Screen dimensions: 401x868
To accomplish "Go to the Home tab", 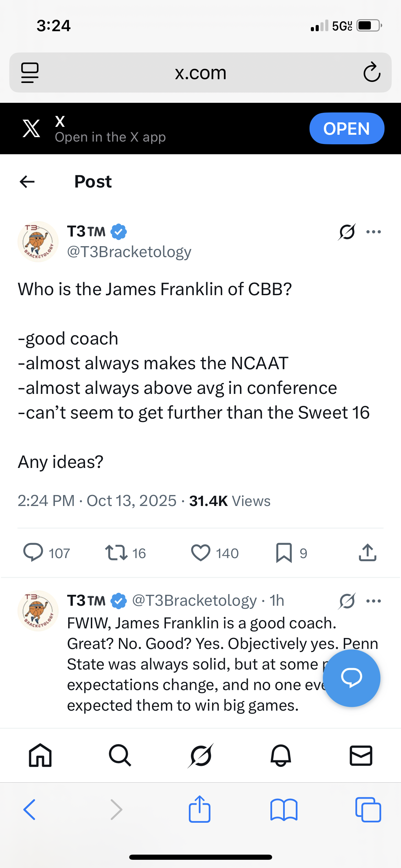I will tap(40, 755).
